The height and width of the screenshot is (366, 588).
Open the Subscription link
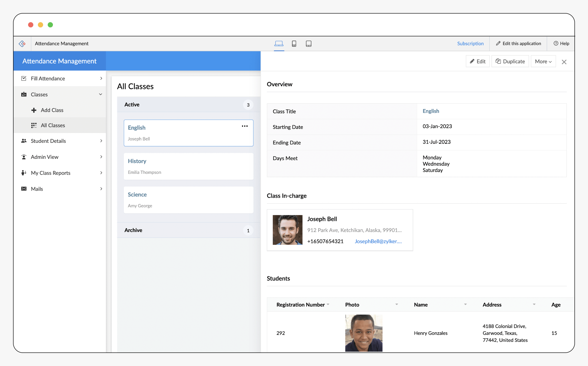(x=470, y=43)
